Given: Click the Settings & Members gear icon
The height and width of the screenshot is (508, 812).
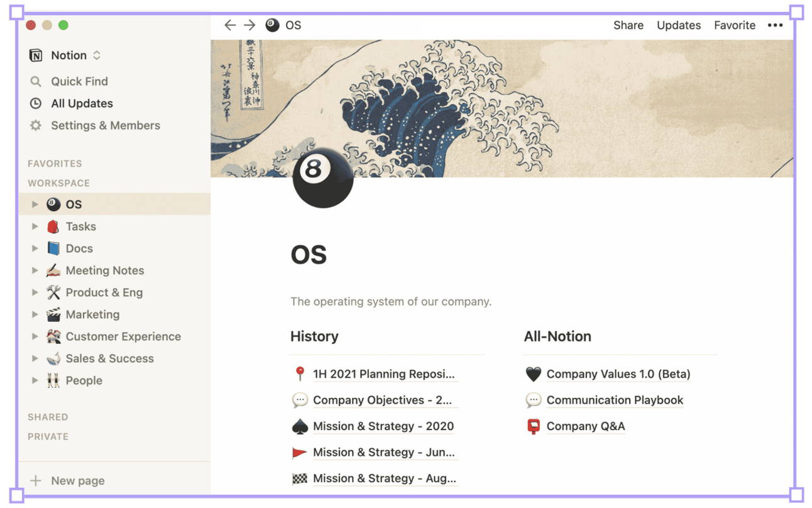Looking at the screenshot, I should (x=36, y=125).
